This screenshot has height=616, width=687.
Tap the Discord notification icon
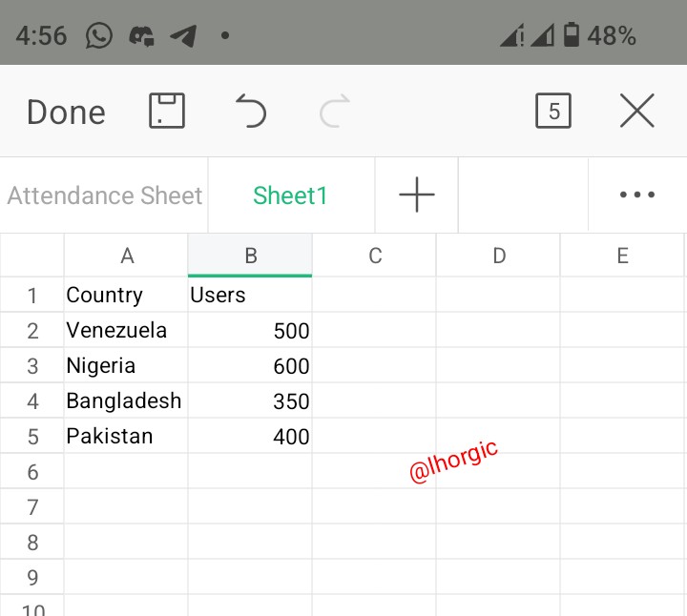[x=141, y=36]
